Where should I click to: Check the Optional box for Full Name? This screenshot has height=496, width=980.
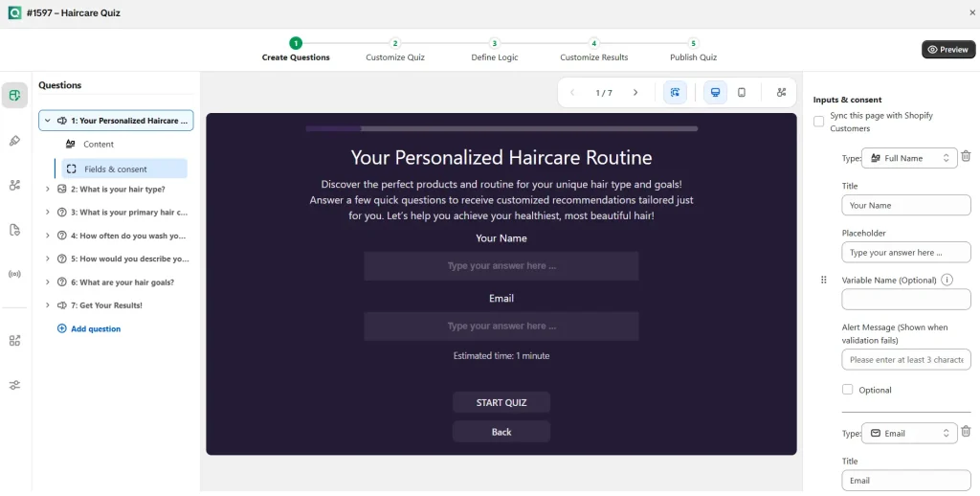click(x=848, y=389)
